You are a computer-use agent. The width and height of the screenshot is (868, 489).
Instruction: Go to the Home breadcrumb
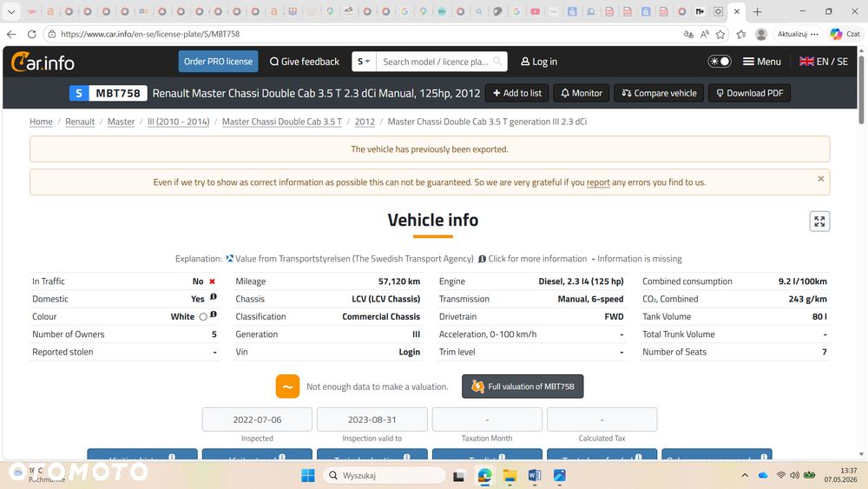coord(41,122)
